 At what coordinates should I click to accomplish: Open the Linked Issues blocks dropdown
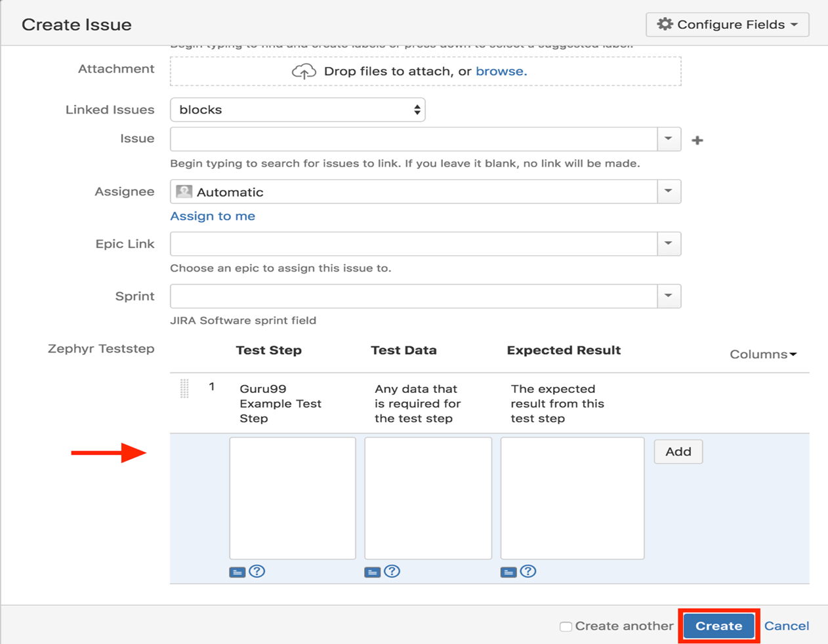tap(297, 110)
